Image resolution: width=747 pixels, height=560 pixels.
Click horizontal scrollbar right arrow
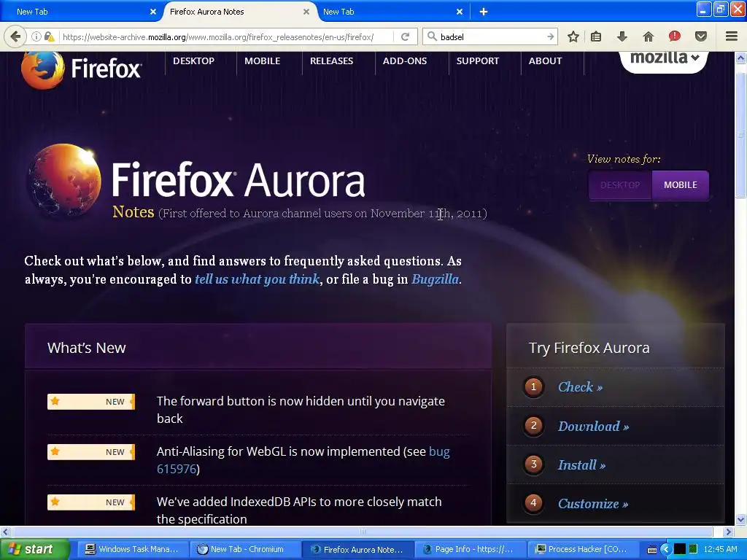(x=729, y=532)
